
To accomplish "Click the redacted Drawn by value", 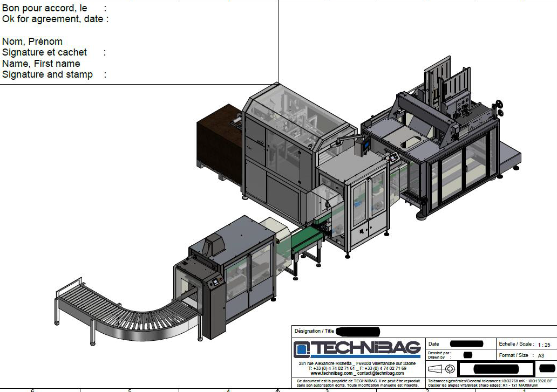I will pyautogui.click(x=467, y=355).
